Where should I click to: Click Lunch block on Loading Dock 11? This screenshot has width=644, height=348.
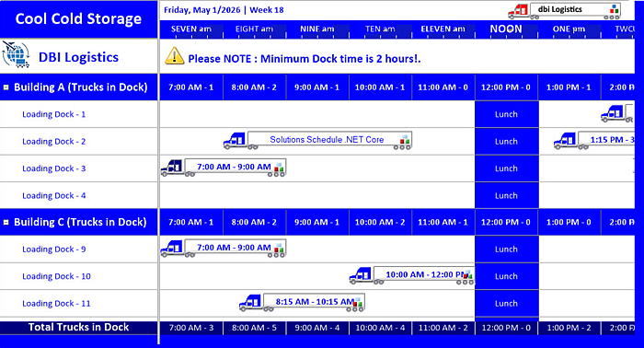click(506, 303)
